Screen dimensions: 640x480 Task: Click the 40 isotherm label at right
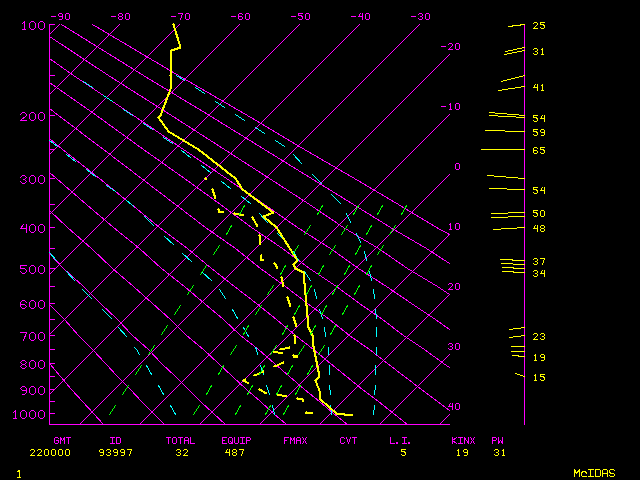tap(454, 407)
